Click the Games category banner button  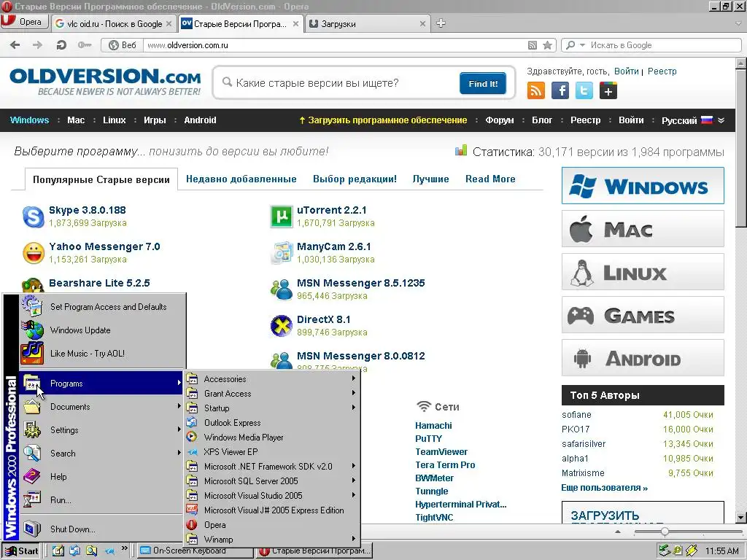coord(643,315)
